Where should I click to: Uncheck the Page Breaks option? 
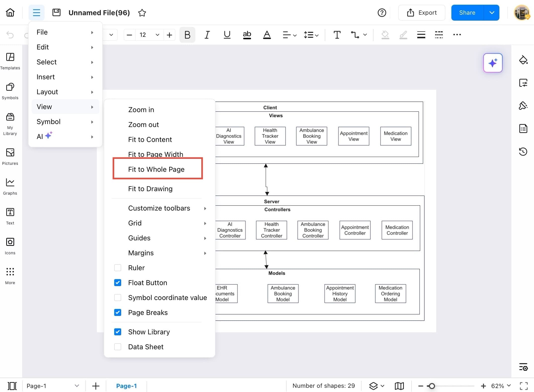tap(118, 312)
